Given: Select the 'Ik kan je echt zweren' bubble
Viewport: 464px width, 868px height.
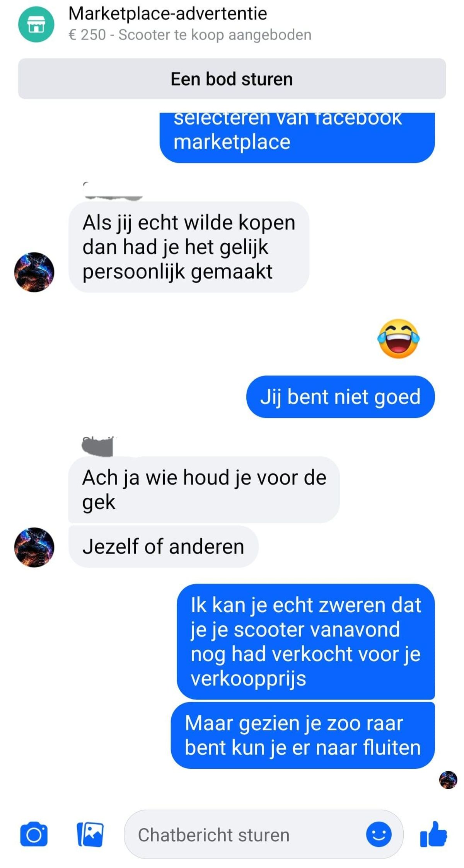Looking at the screenshot, I should (x=306, y=642).
